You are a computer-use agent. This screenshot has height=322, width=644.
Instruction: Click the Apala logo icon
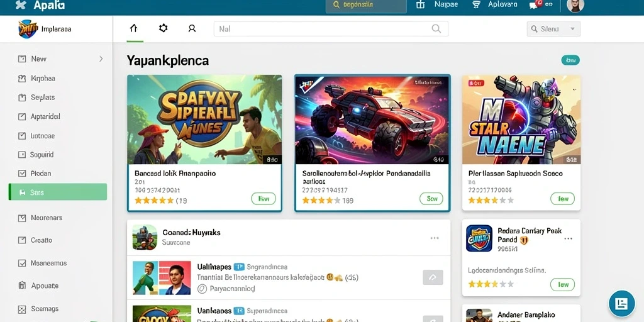click(21, 5)
